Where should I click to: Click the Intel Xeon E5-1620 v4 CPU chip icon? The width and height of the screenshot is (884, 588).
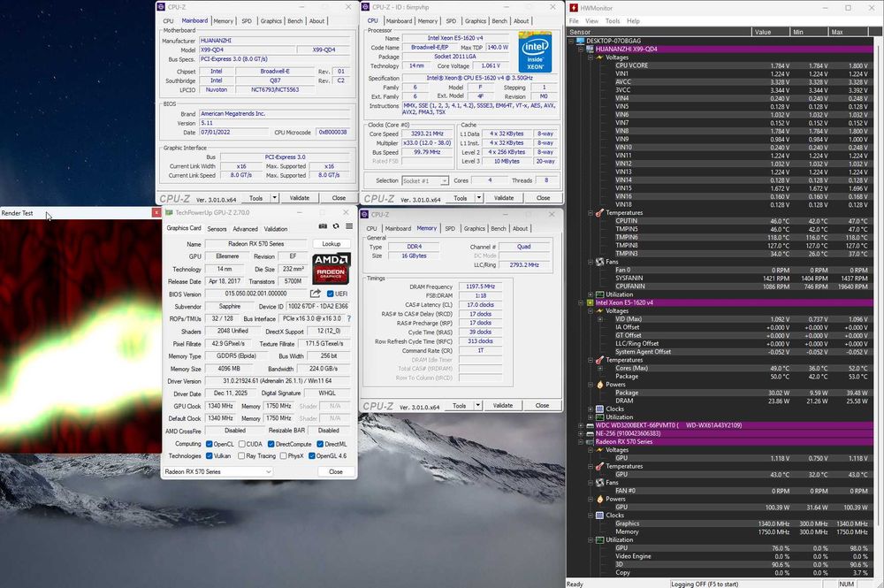pos(590,302)
